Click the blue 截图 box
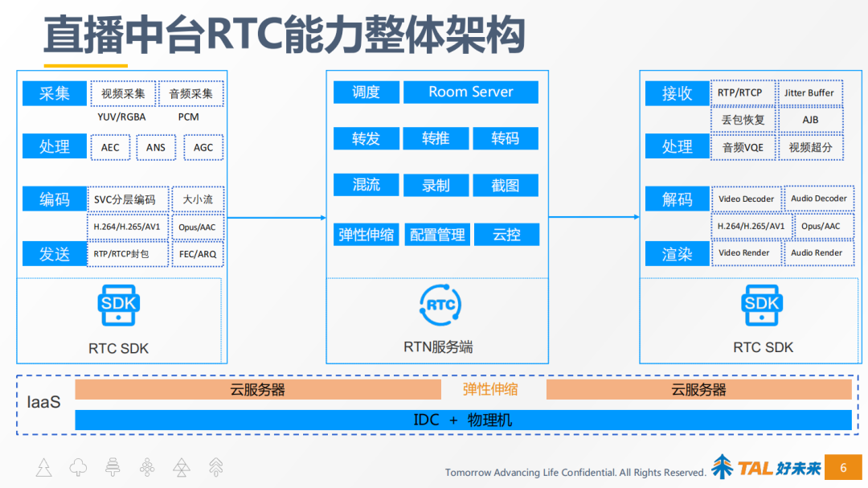868x488 pixels. point(506,185)
